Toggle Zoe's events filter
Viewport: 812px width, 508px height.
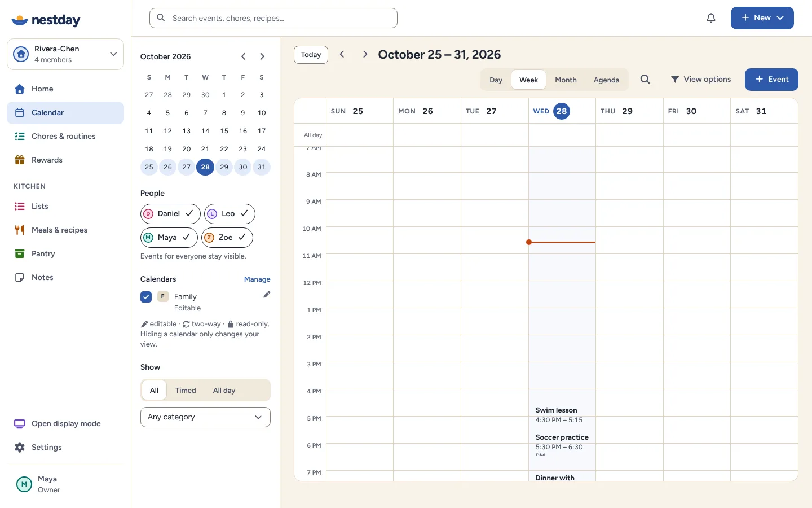[227, 238]
